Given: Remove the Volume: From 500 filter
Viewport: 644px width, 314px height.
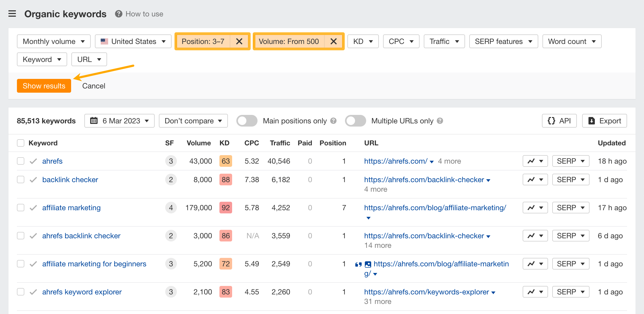Looking at the screenshot, I should 334,41.
